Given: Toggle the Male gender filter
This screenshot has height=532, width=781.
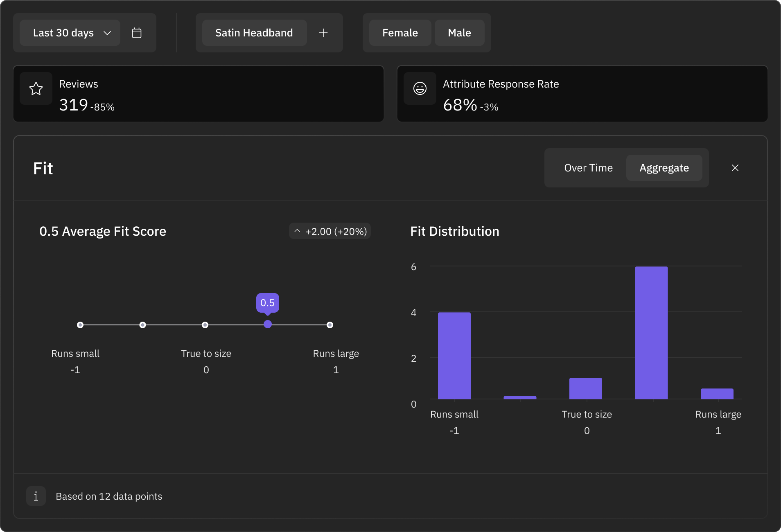Looking at the screenshot, I should coord(459,33).
